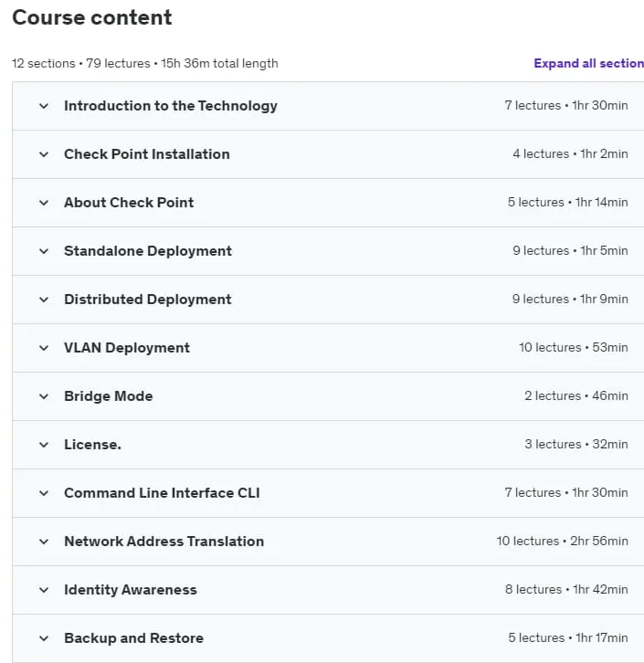The width and height of the screenshot is (644, 663).
Task: Click the VLAN Deployment section heading
Action: pyautogui.click(x=127, y=348)
